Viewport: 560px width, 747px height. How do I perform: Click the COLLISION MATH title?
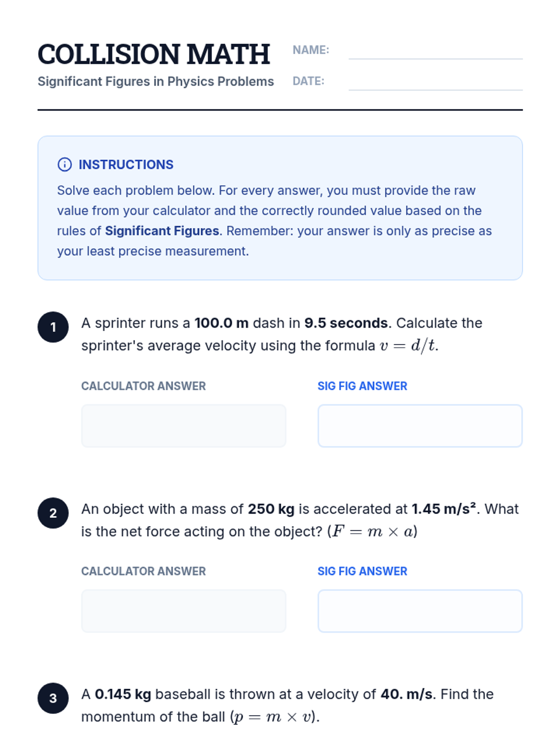[x=154, y=54]
